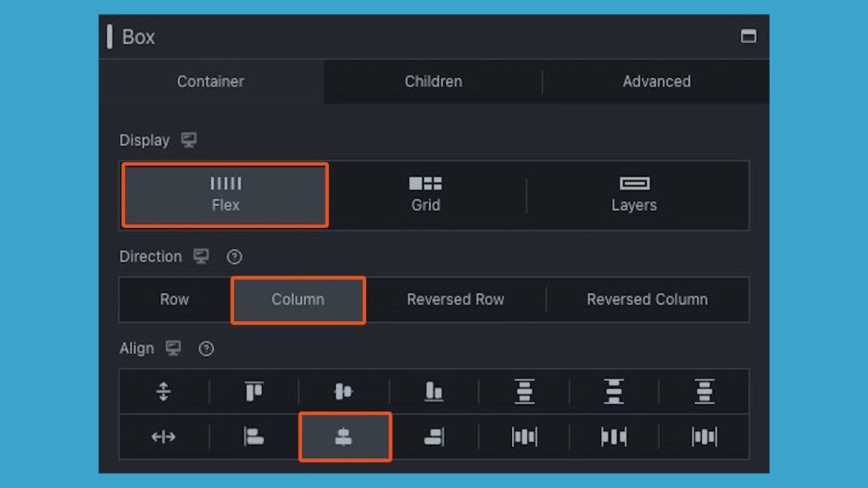This screenshot has width=868, height=488.
Task: Click the align-right icon
Action: [434, 437]
